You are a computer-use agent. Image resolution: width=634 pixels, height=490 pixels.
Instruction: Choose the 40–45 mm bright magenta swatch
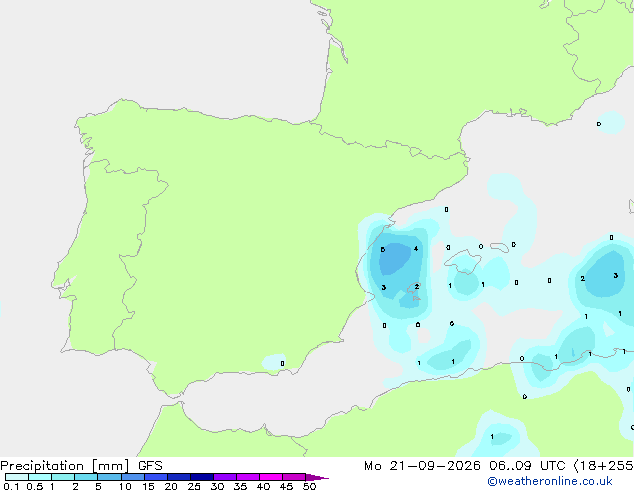tap(271, 477)
